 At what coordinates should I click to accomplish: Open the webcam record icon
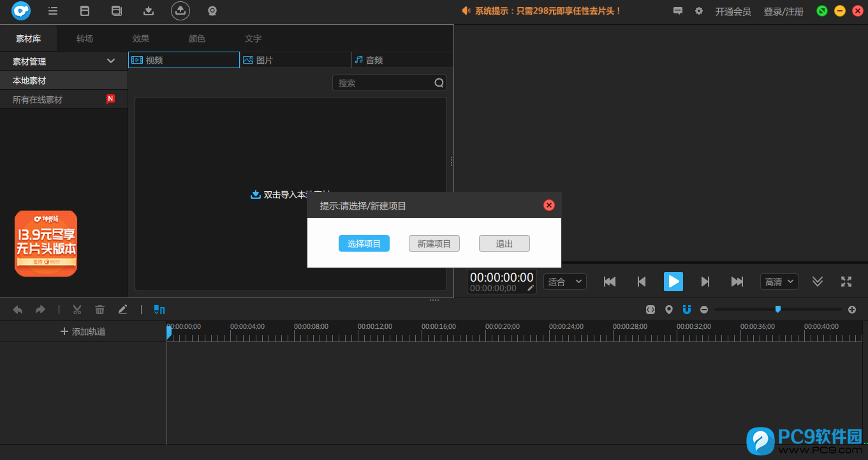(x=212, y=11)
